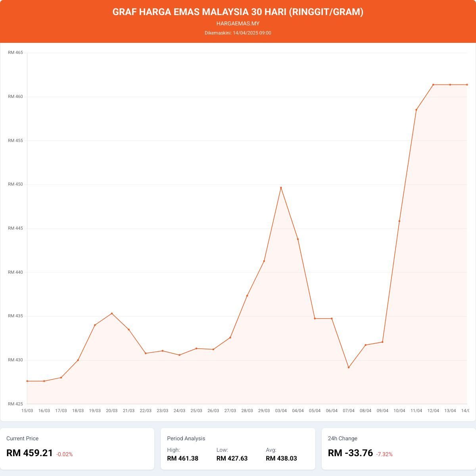Click the Period Analysis Avg value
Screen dimensions: 476x476
pyautogui.click(x=281, y=459)
